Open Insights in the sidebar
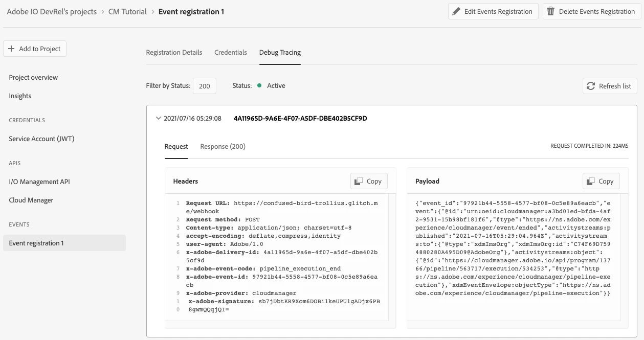 point(20,96)
